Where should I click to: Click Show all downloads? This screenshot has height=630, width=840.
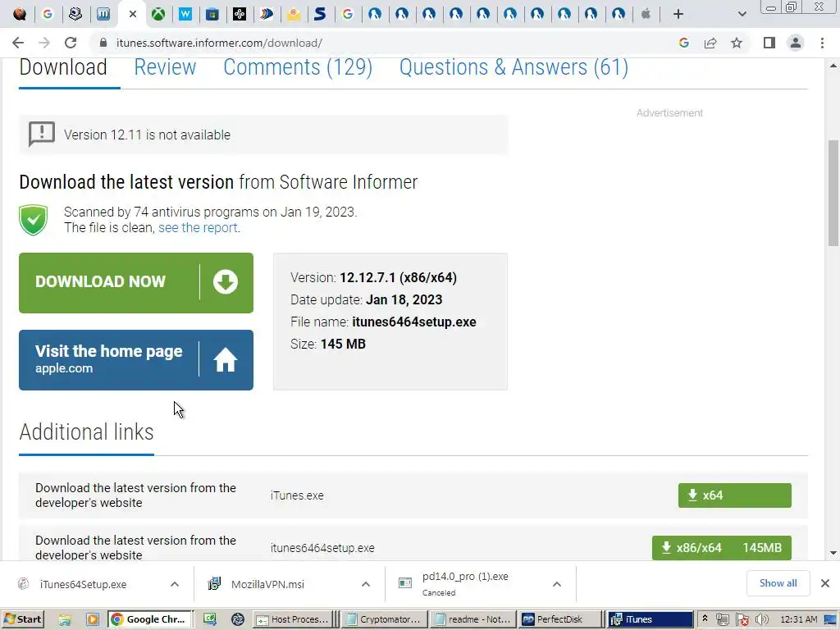(778, 583)
